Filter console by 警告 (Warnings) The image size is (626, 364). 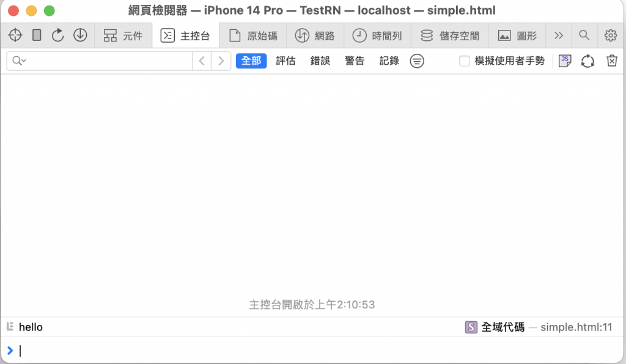(x=355, y=61)
